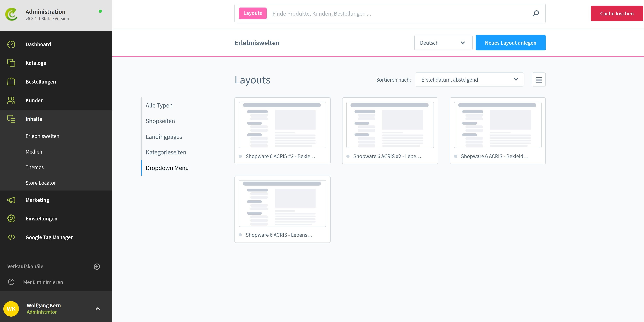Screen dimensions: 644x322
Task: Open layout thumbnail Shopware 6 ACRIS #2 - Lebe…
Action: [390, 125]
